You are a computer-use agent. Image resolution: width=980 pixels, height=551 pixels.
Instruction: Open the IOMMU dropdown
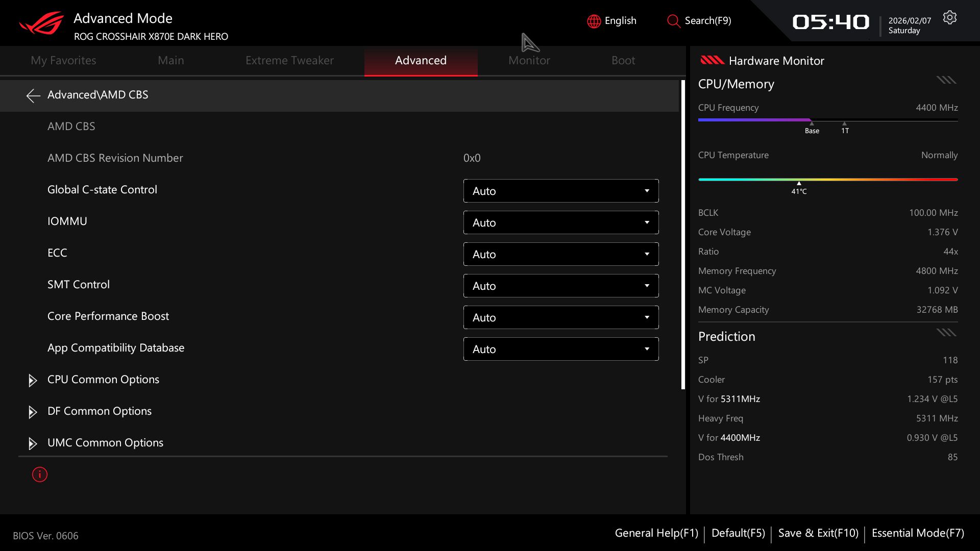(560, 222)
